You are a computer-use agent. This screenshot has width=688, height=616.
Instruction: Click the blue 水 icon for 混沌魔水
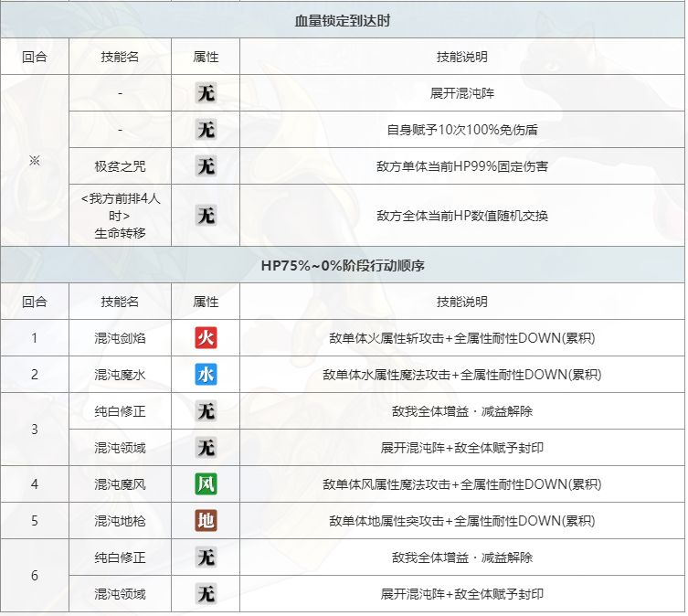click(206, 375)
